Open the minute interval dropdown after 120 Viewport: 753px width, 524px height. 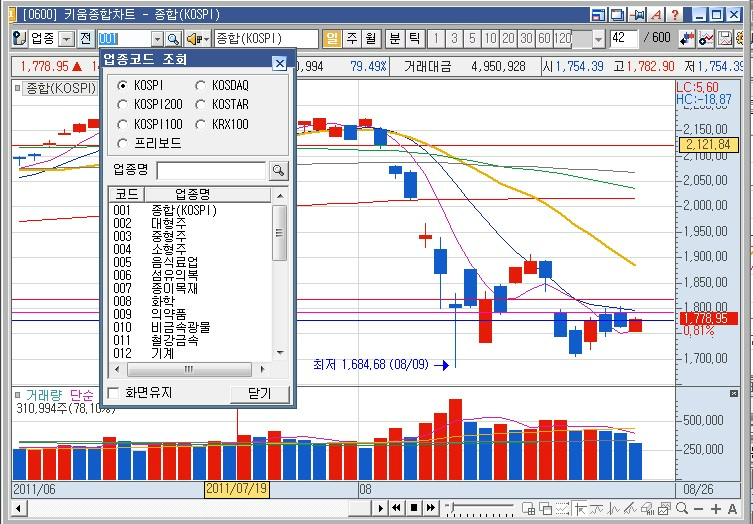click(x=598, y=39)
